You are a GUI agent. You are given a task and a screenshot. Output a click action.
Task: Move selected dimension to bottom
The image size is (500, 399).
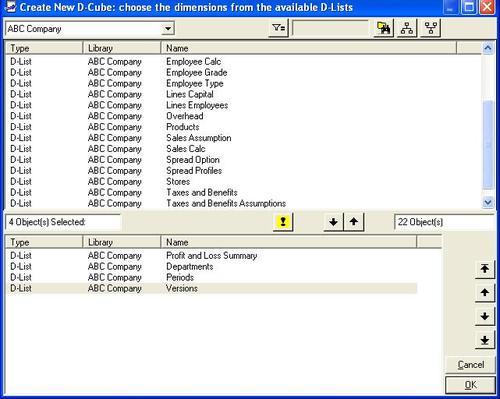click(x=485, y=340)
